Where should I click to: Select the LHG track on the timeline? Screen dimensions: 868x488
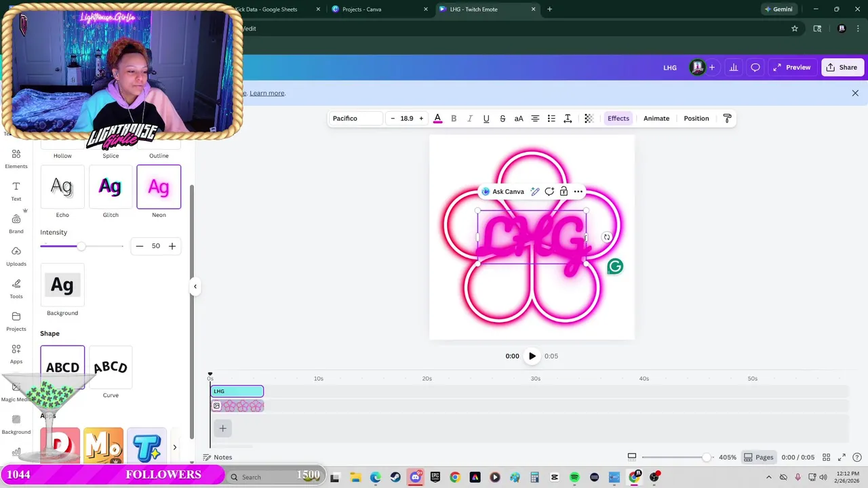[237, 391]
